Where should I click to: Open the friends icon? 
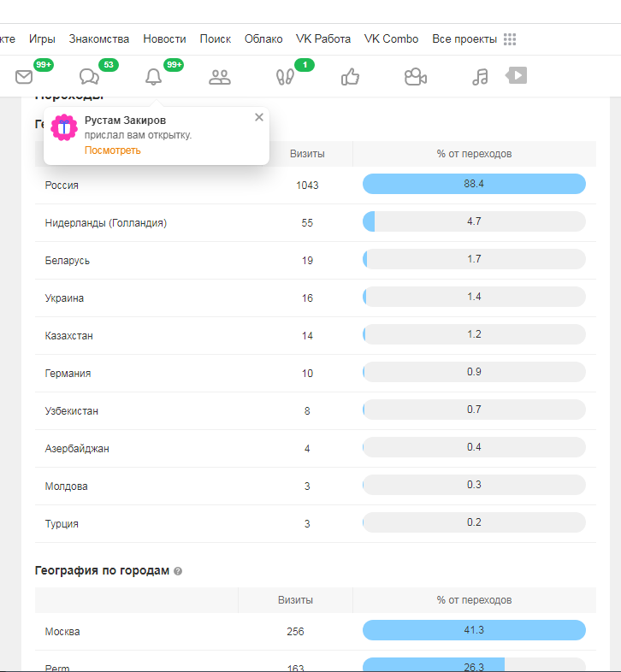click(x=220, y=77)
